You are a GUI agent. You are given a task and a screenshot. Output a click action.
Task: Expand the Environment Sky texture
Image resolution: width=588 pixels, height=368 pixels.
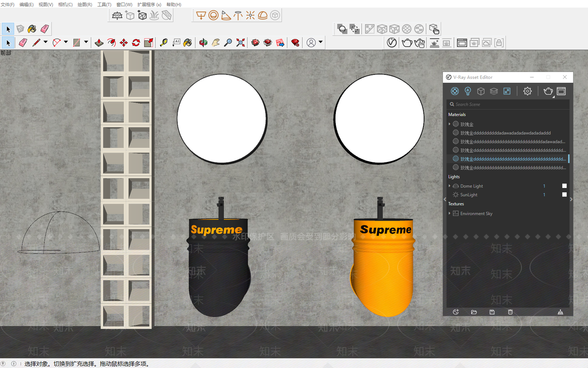click(449, 213)
